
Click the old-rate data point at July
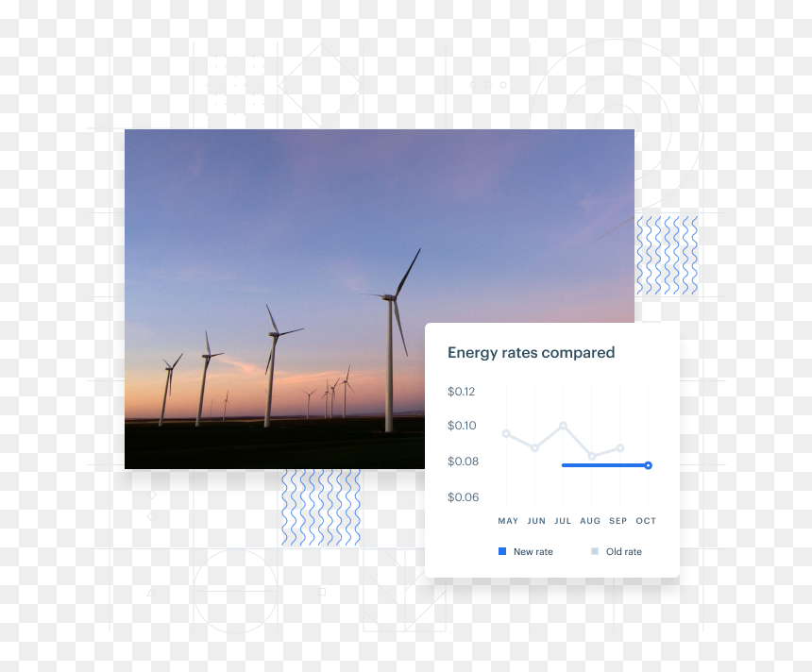coord(563,426)
